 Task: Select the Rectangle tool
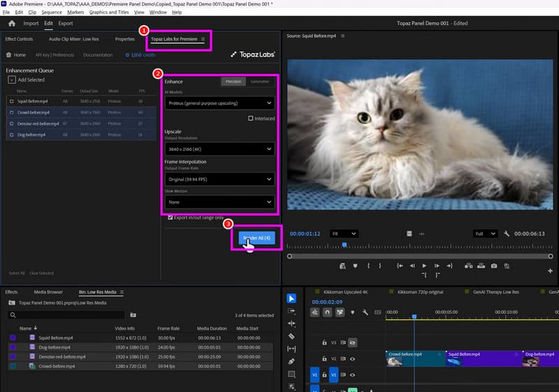(x=291, y=375)
